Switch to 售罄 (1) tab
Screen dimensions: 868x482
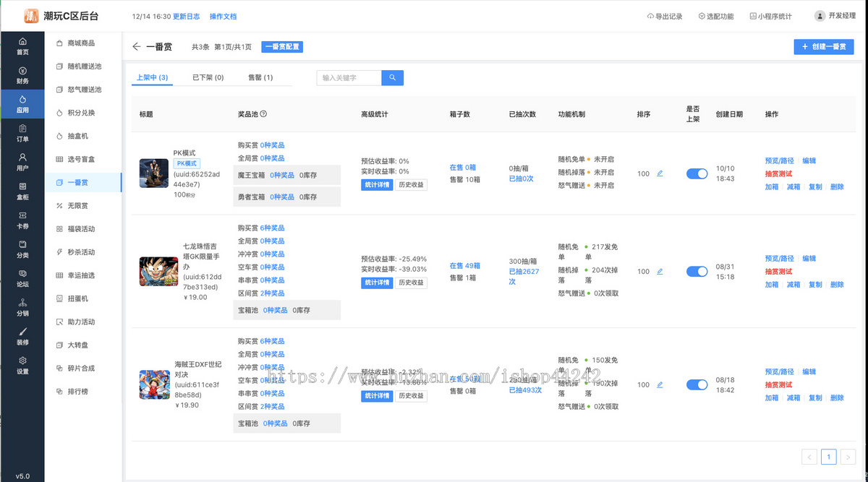click(260, 77)
